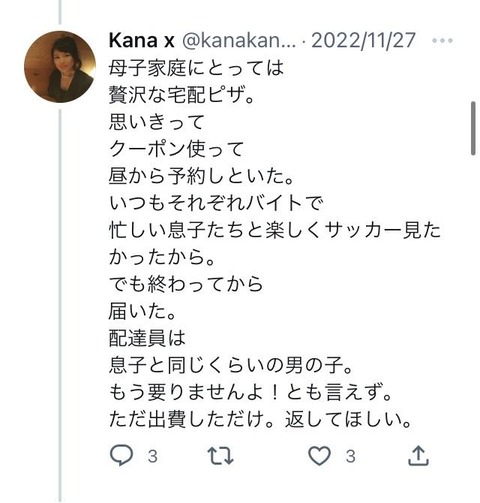480x503 pixels.
Task: Click the display name Kana x
Action: tap(142, 40)
